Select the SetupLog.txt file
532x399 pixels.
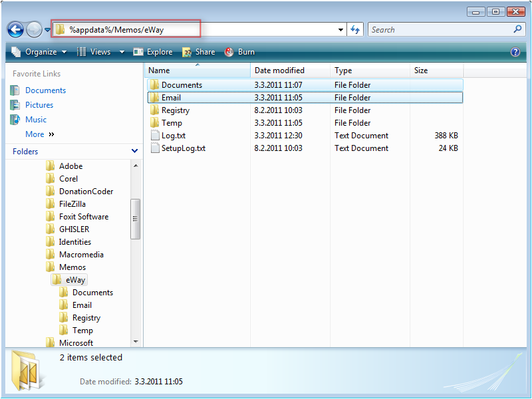coord(305,148)
